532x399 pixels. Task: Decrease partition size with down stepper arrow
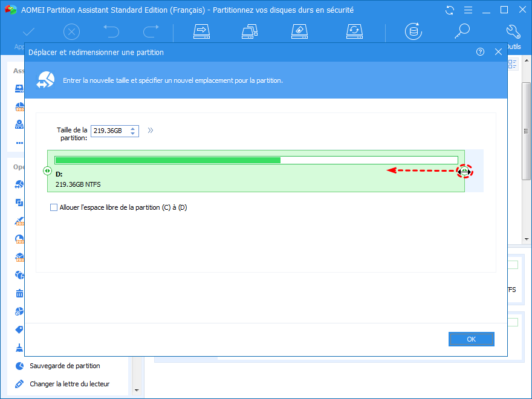tap(133, 134)
